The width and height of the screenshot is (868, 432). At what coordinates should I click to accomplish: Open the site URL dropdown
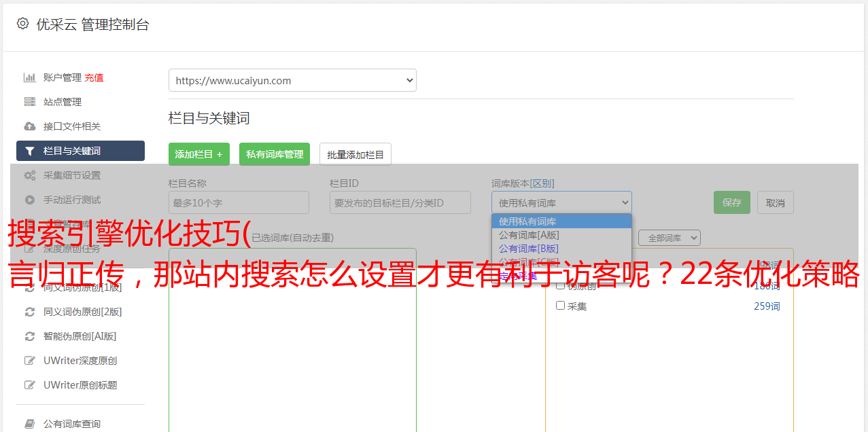point(292,80)
